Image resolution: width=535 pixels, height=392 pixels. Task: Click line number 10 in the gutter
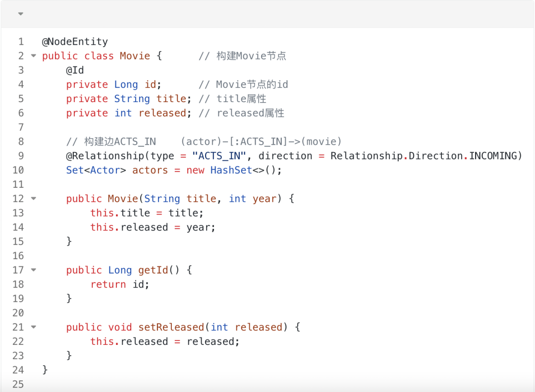tap(18, 170)
